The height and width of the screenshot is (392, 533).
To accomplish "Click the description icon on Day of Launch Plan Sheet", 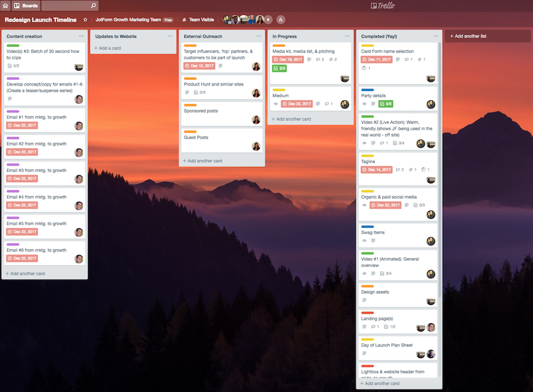I will point(364,353).
